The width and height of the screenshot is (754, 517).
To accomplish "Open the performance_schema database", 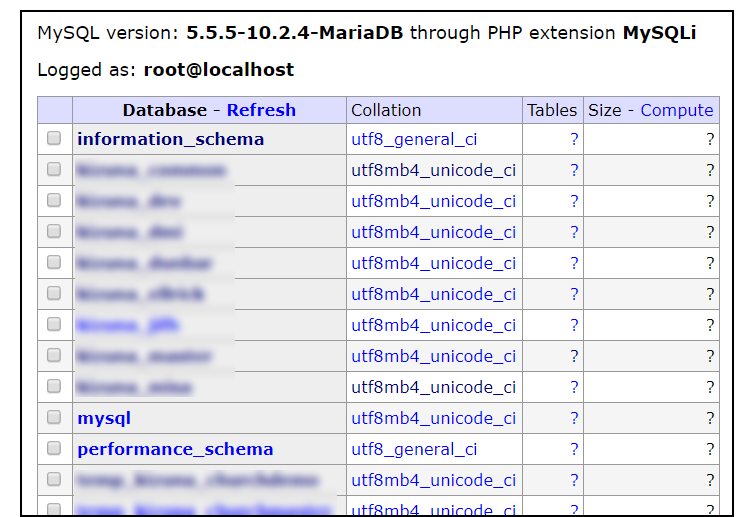I will tap(175, 449).
